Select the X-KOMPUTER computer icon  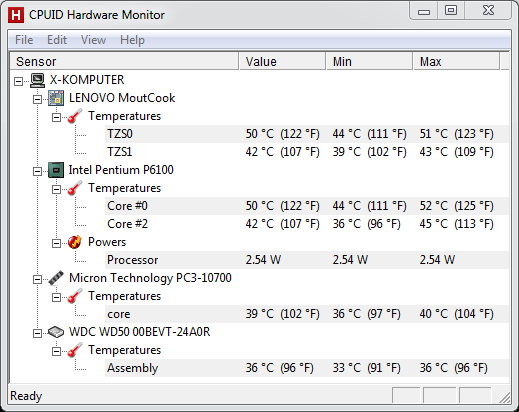point(37,80)
